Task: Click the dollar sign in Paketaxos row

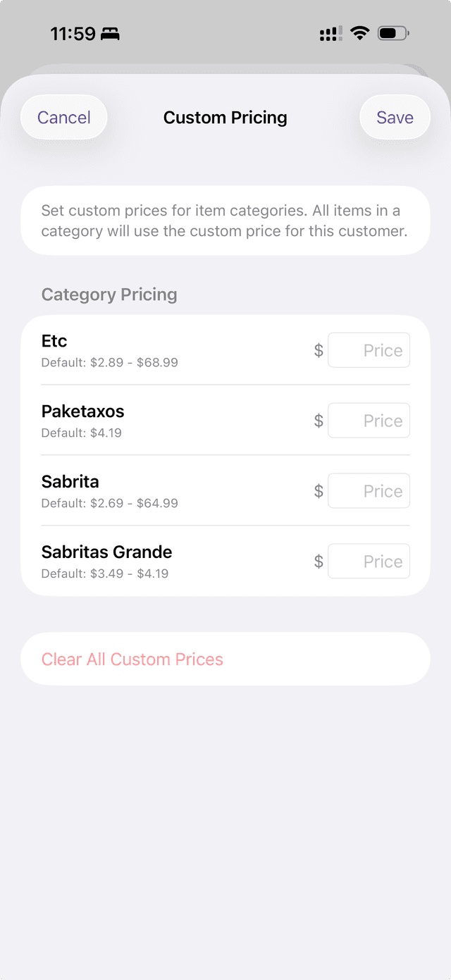Action: [319, 421]
